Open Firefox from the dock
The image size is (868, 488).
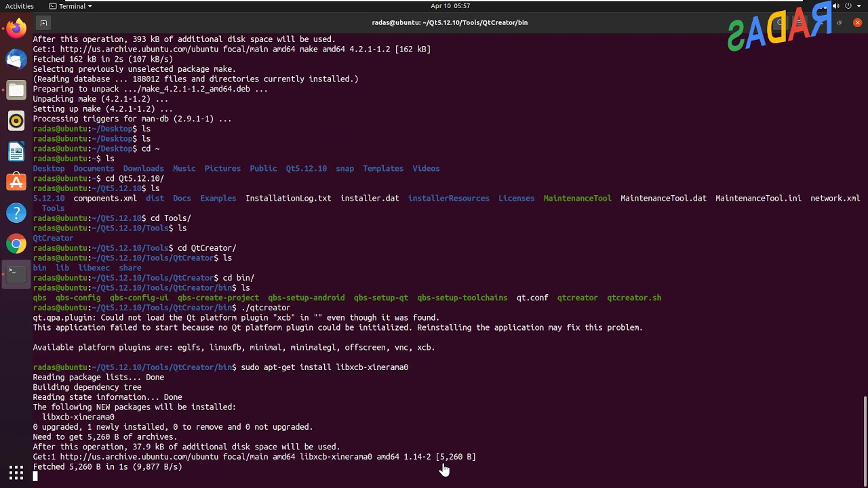tap(16, 28)
